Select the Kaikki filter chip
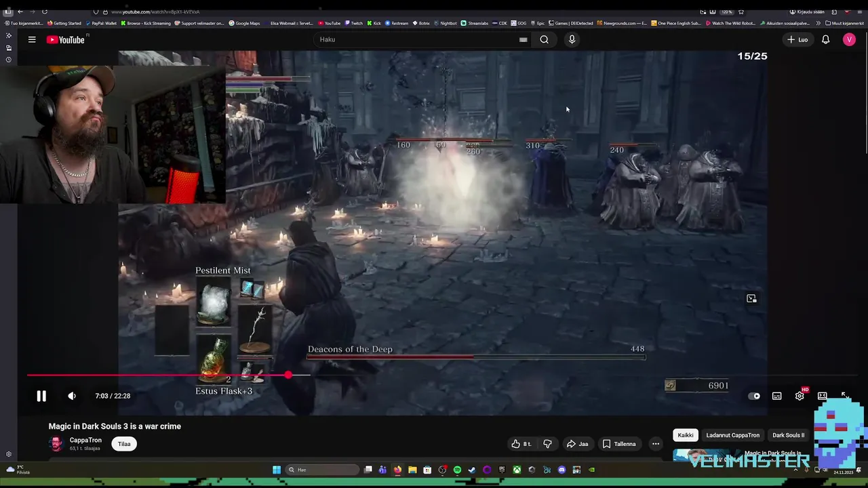This screenshot has width=868, height=488. (686, 435)
